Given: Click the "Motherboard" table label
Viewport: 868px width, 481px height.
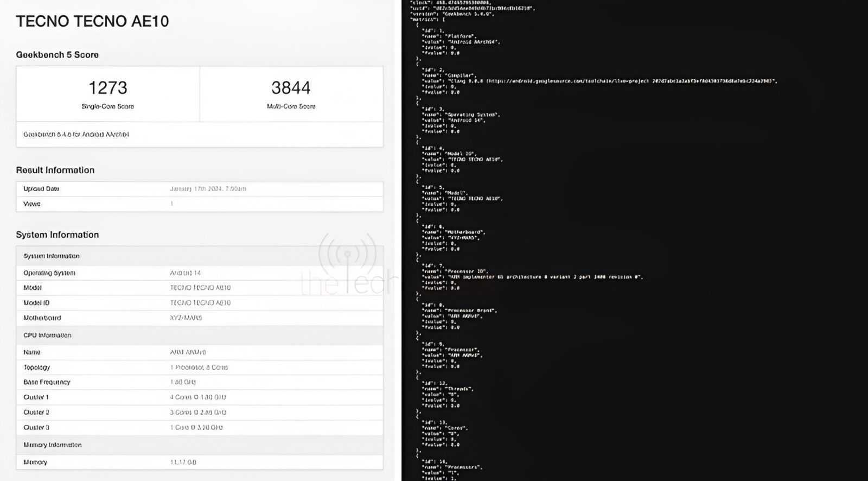Looking at the screenshot, I should click(x=42, y=318).
